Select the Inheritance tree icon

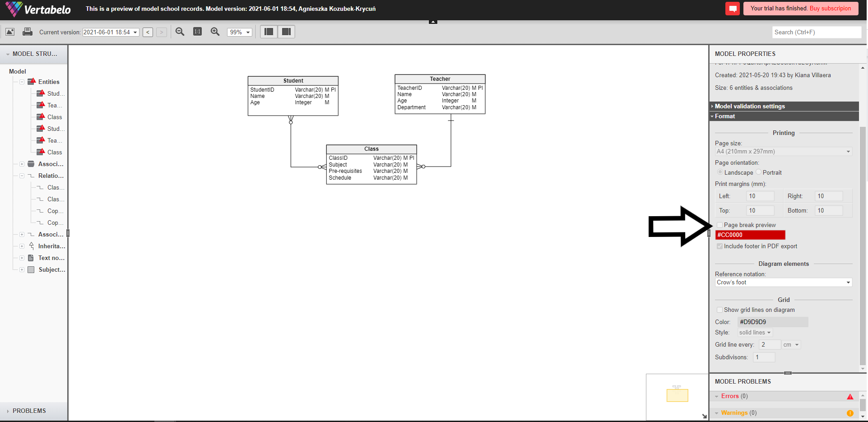tap(31, 246)
